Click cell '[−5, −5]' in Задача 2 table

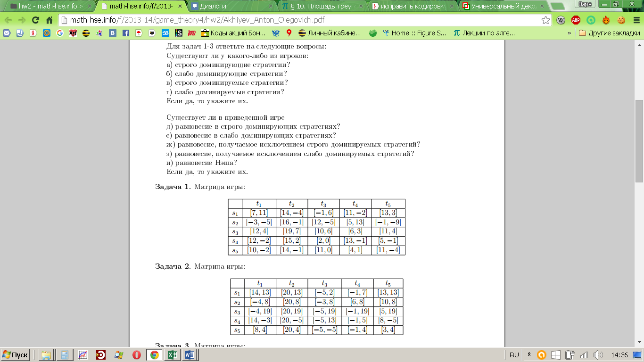[324, 330]
